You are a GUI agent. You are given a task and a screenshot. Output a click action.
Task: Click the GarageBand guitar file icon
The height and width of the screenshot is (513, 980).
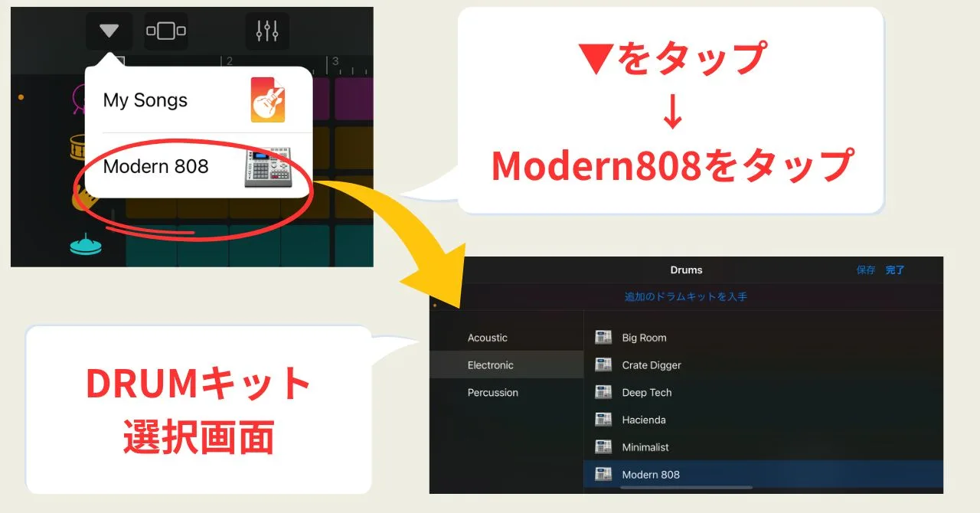(x=268, y=100)
